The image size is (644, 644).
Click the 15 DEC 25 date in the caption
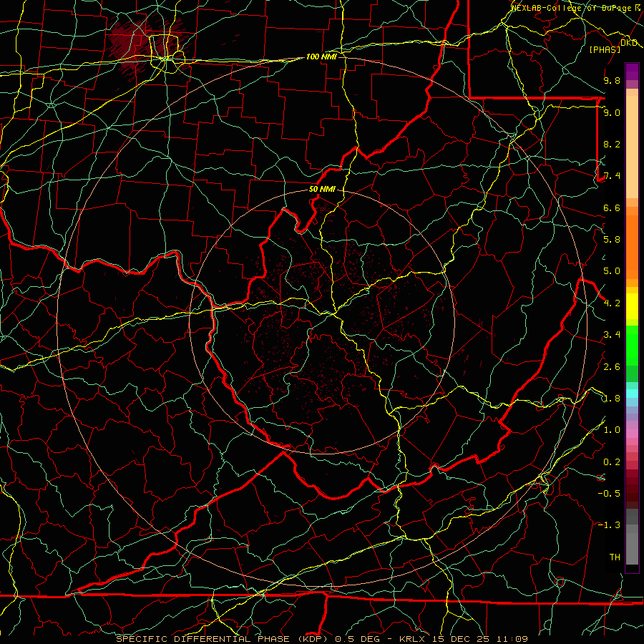click(x=462, y=639)
